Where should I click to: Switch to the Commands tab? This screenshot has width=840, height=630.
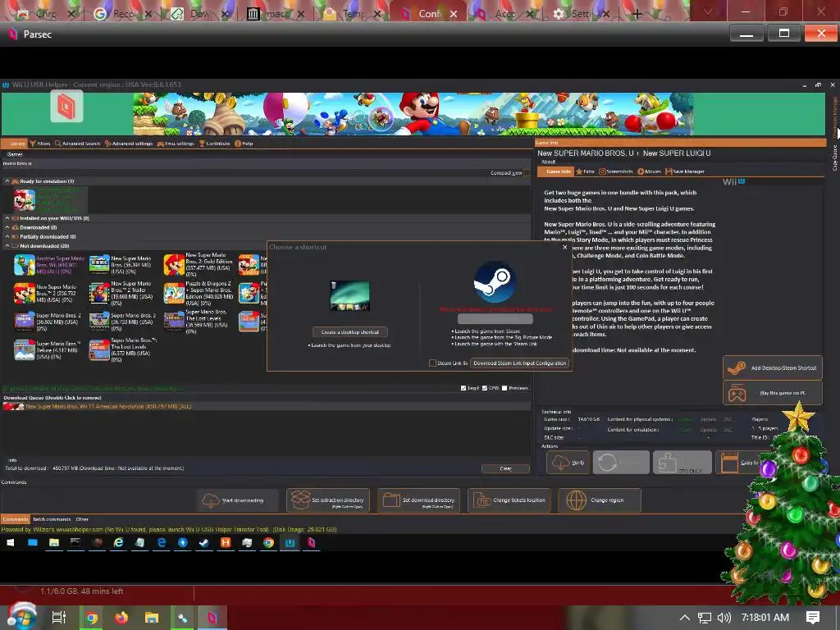click(15, 519)
